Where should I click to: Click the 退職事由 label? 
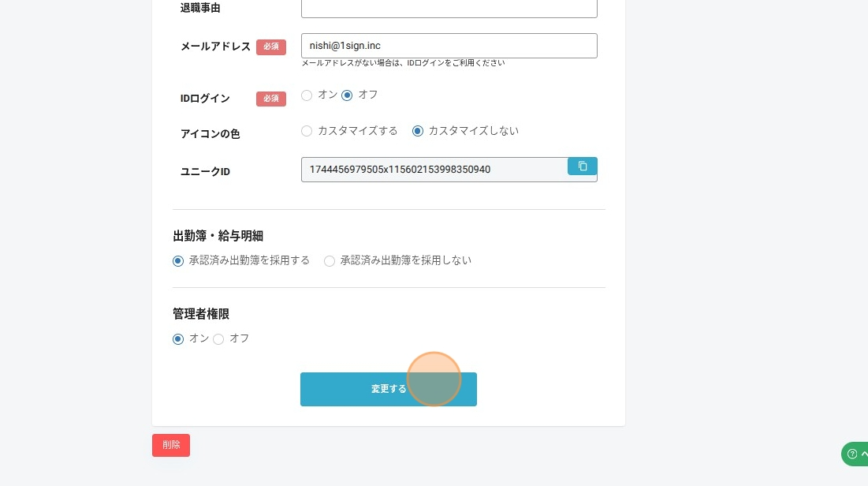200,9
